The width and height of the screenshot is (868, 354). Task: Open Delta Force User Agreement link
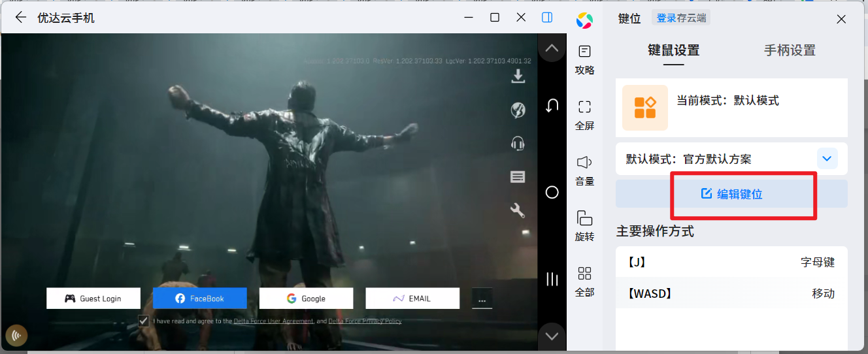pos(273,321)
